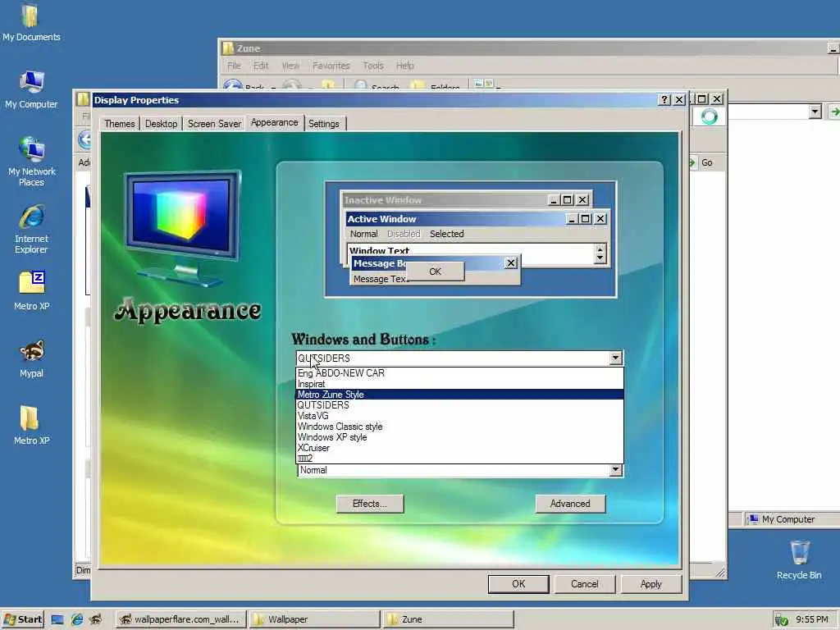
Task: Click the Display Properties help button
Action: point(664,99)
